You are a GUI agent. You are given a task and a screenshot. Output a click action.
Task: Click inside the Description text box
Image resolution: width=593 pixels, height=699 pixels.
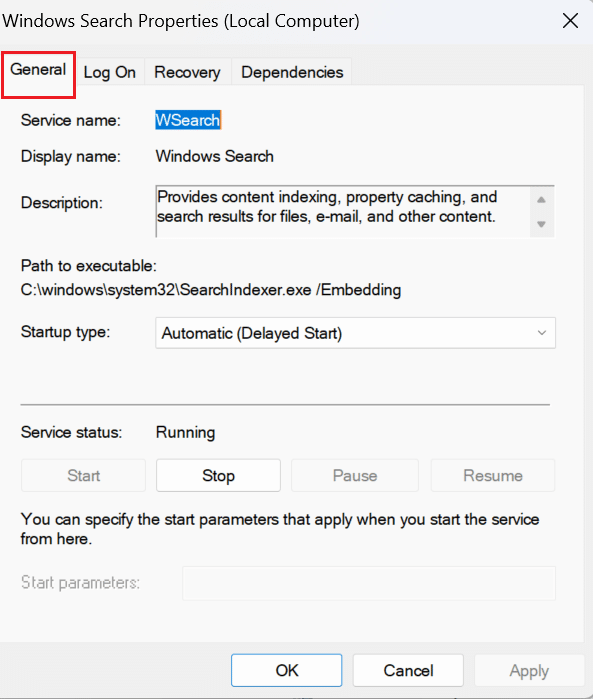(343, 211)
